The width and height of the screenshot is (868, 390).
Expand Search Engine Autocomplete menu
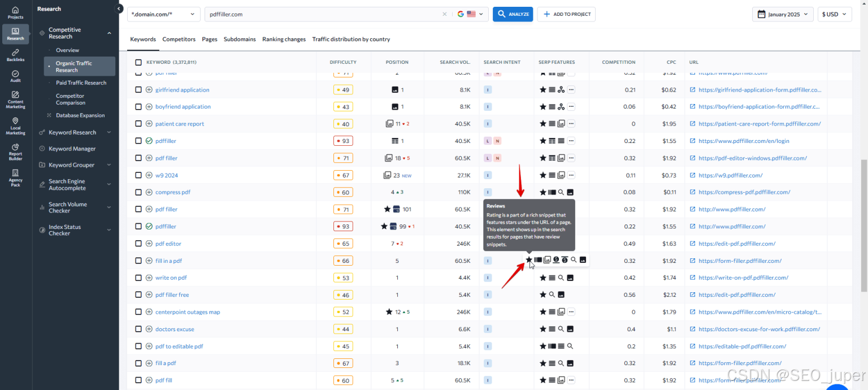click(109, 185)
